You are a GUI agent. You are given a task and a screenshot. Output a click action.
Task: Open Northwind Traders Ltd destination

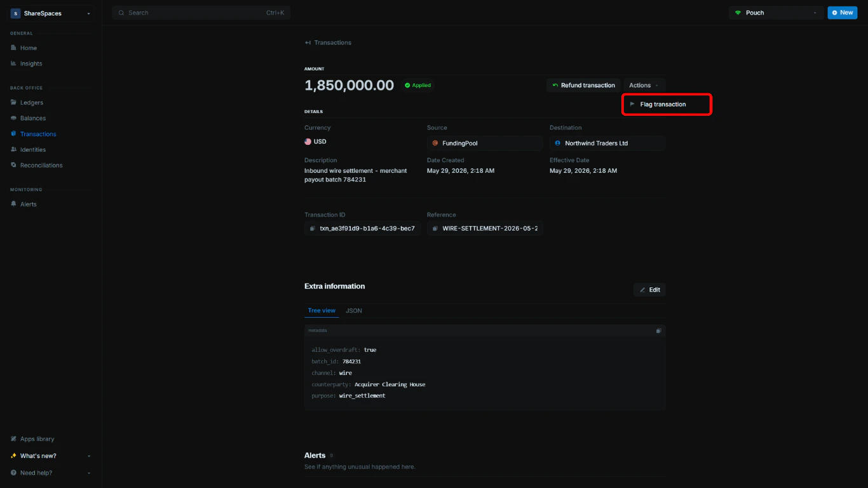click(x=607, y=143)
